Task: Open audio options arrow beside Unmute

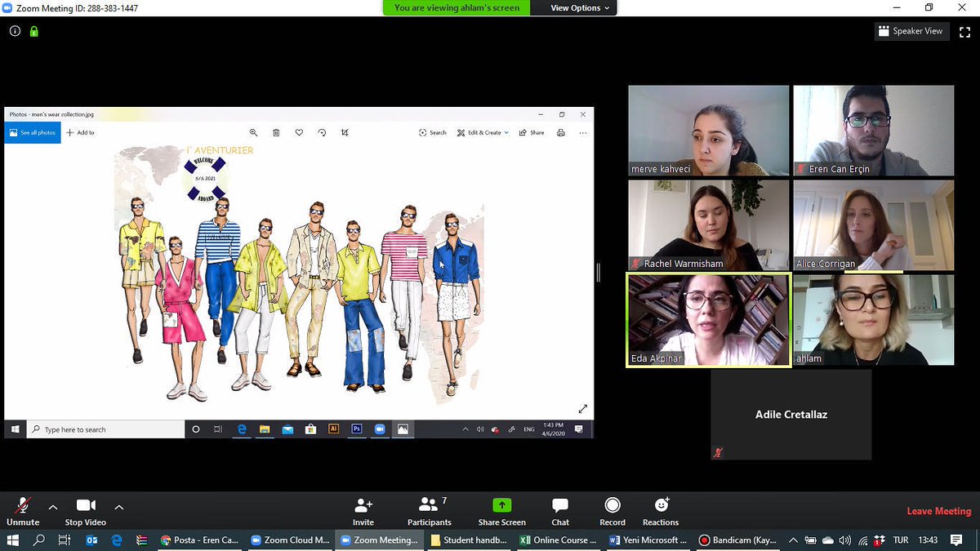Action: point(53,506)
